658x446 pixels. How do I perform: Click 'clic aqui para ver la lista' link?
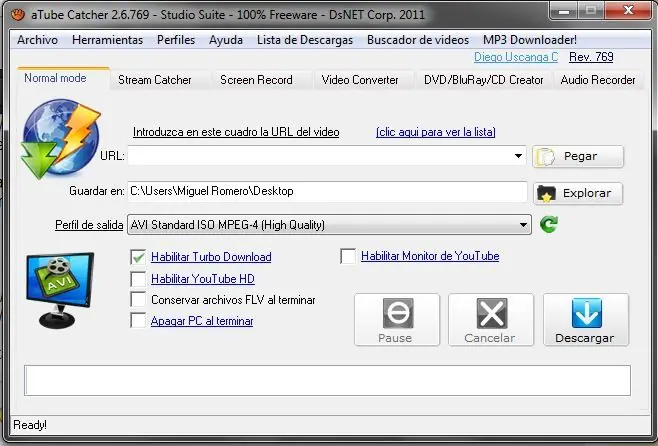436,132
